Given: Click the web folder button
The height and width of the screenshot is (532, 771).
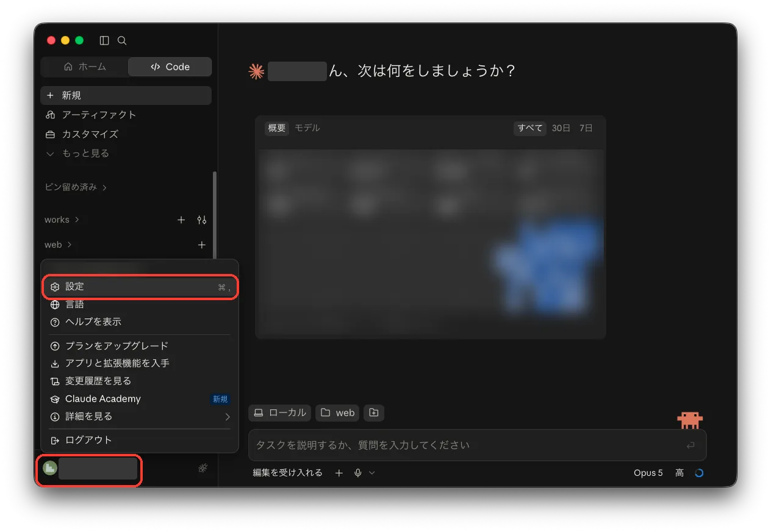Looking at the screenshot, I should click(x=337, y=413).
